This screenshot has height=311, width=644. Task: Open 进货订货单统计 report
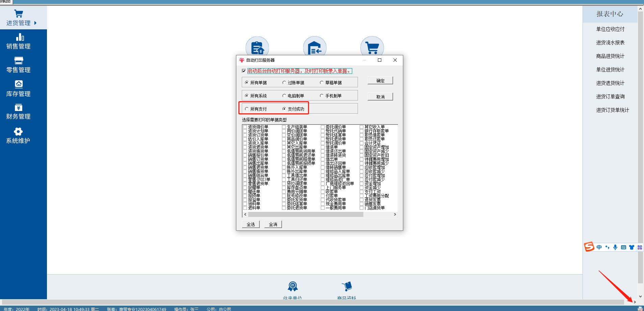(613, 110)
